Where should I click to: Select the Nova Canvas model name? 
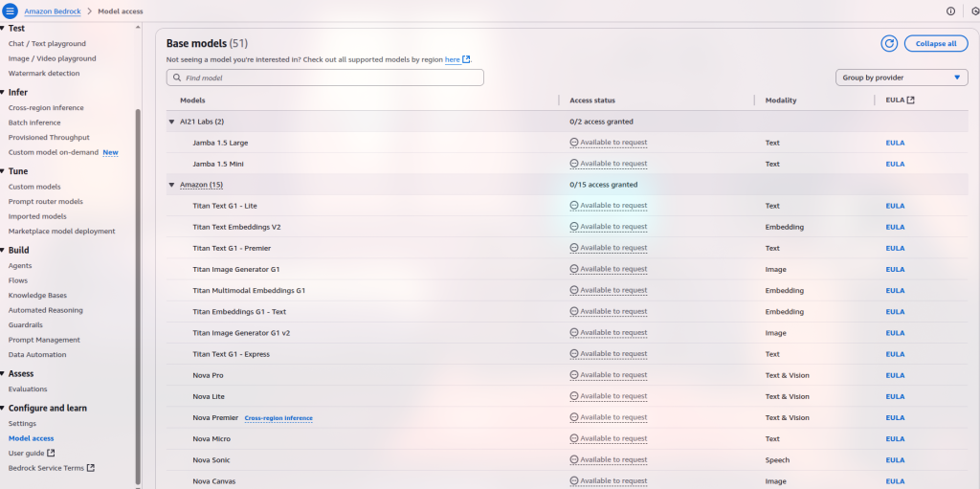[214, 481]
